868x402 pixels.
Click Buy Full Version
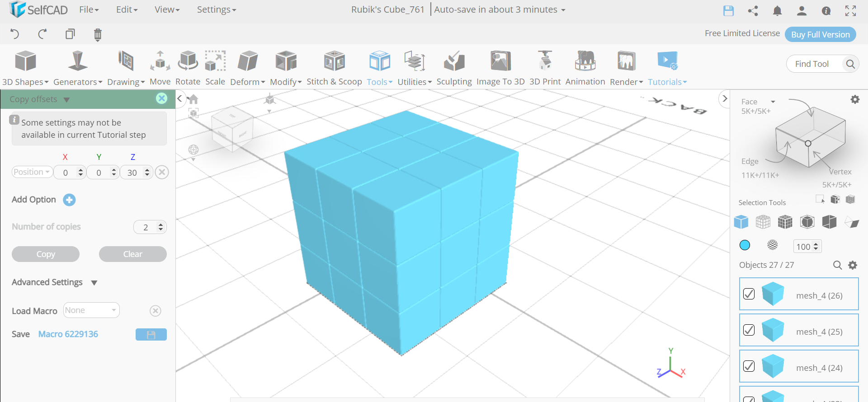[820, 34]
